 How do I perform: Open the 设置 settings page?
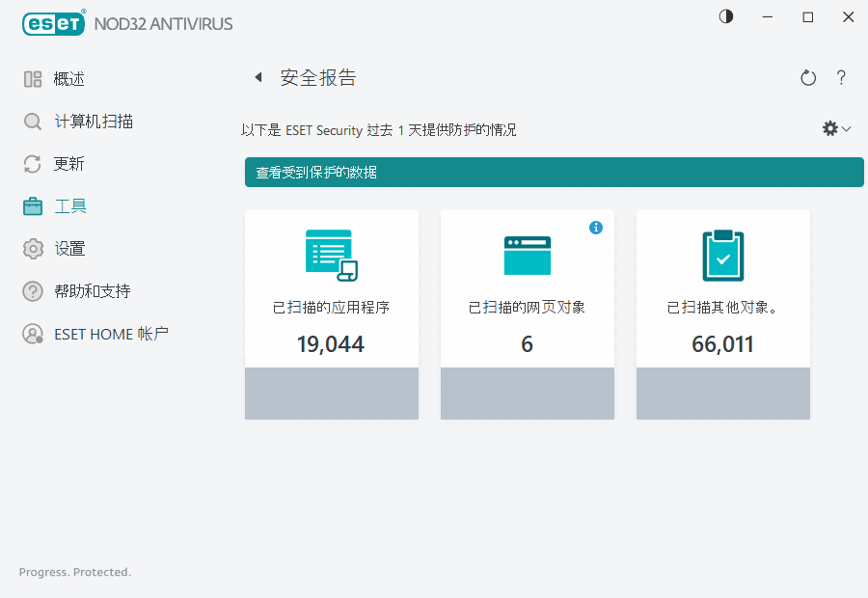pyautogui.click(x=69, y=249)
